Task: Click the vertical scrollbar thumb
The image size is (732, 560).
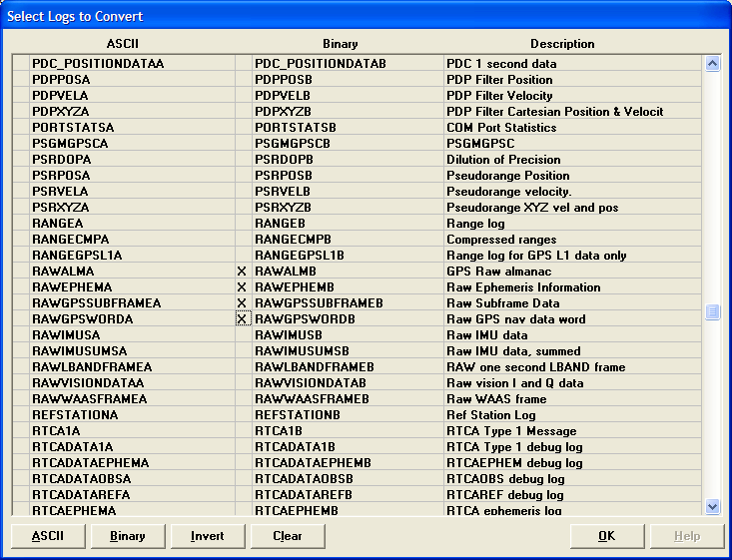Action: pyautogui.click(x=712, y=312)
